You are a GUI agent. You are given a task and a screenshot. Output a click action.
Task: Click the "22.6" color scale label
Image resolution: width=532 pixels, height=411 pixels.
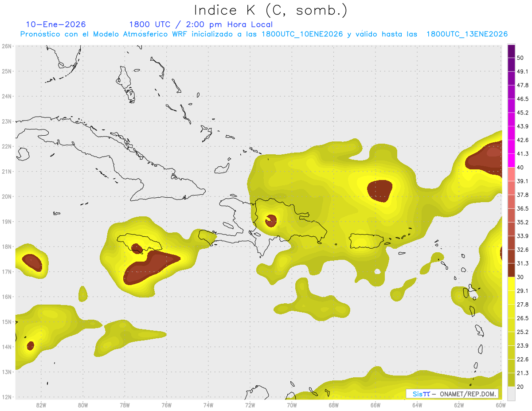[x=522, y=359]
